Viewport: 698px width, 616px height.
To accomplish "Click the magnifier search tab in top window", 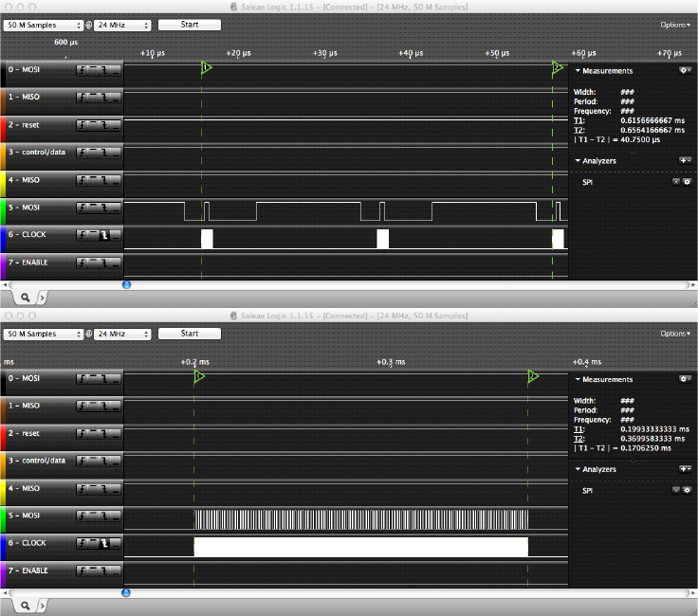I will pyautogui.click(x=26, y=298).
